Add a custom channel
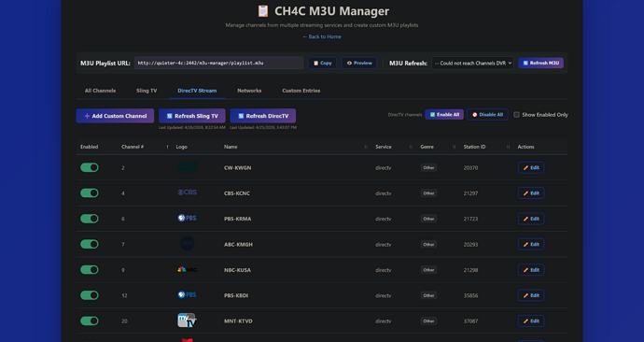 tap(115, 116)
